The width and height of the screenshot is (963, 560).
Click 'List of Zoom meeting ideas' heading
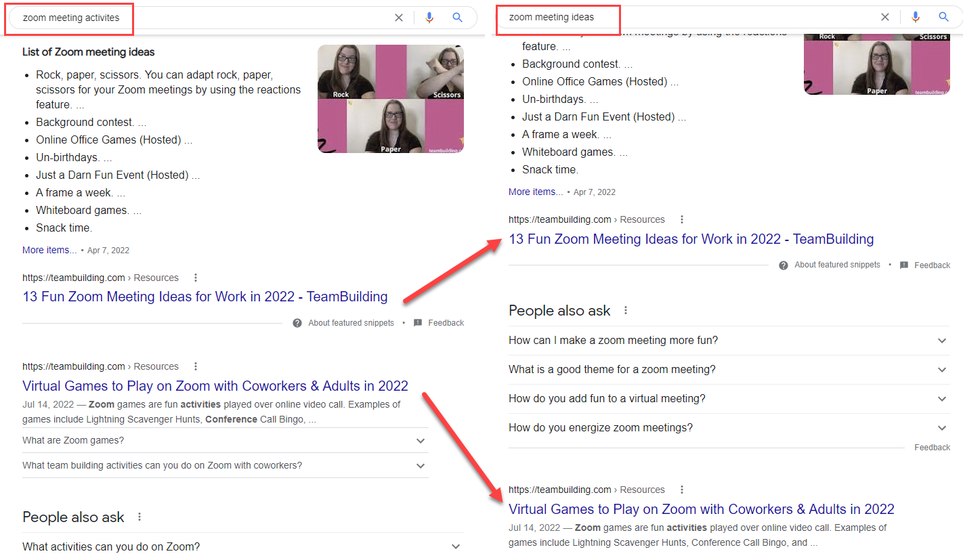coord(89,52)
